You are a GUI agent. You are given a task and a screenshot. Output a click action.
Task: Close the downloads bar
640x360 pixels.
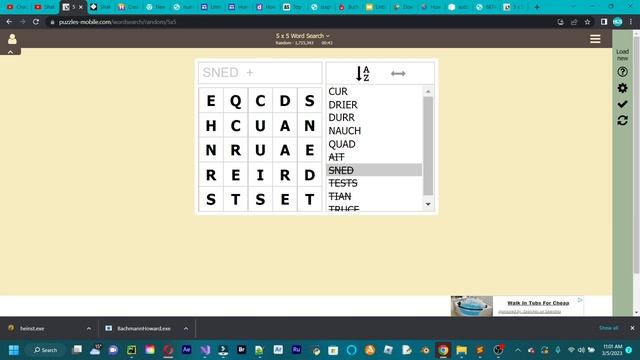point(632,328)
